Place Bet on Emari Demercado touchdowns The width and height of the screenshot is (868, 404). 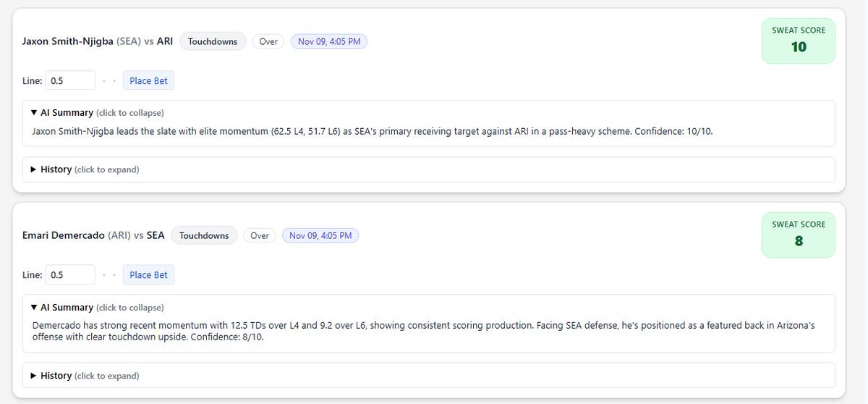point(148,275)
